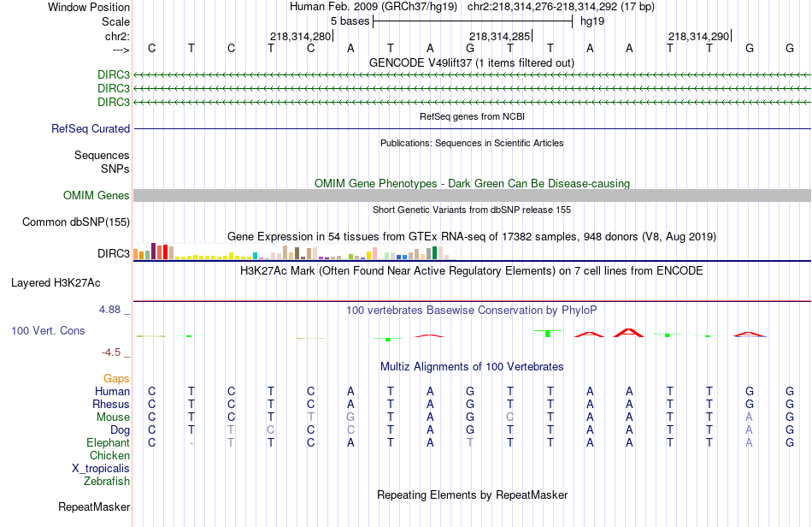This screenshot has width=812, height=527.
Task: Click the Zebrafish species label
Action: tap(107, 482)
